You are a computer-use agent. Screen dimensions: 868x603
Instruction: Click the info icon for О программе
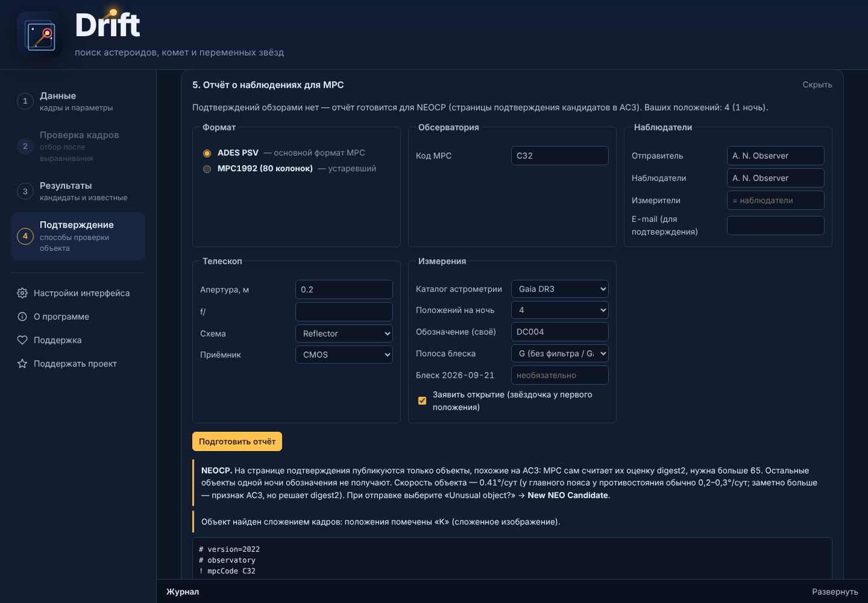[22, 317]
